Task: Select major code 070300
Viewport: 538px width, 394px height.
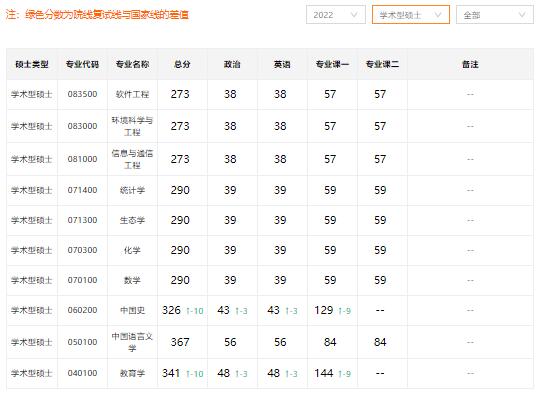Action: coord(82,250)
